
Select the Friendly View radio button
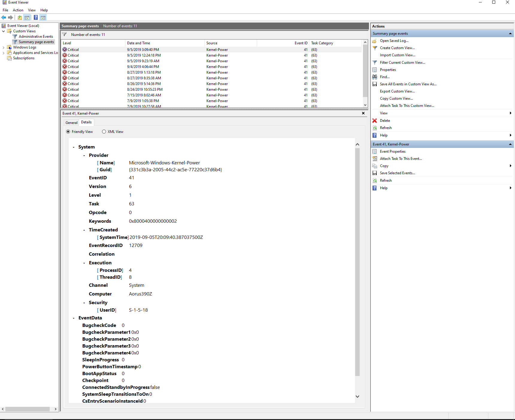tap(68, 132)
